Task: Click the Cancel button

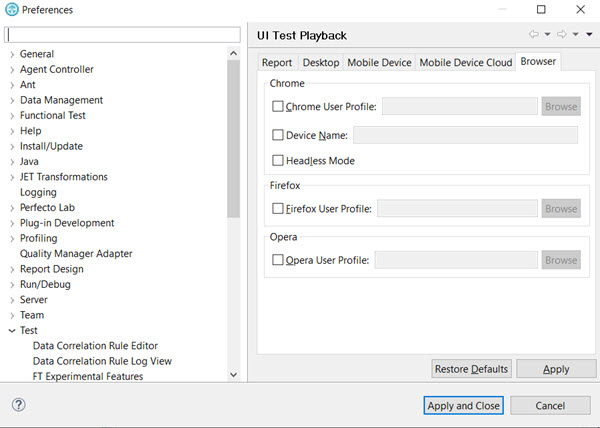Action: click(550, 405)
